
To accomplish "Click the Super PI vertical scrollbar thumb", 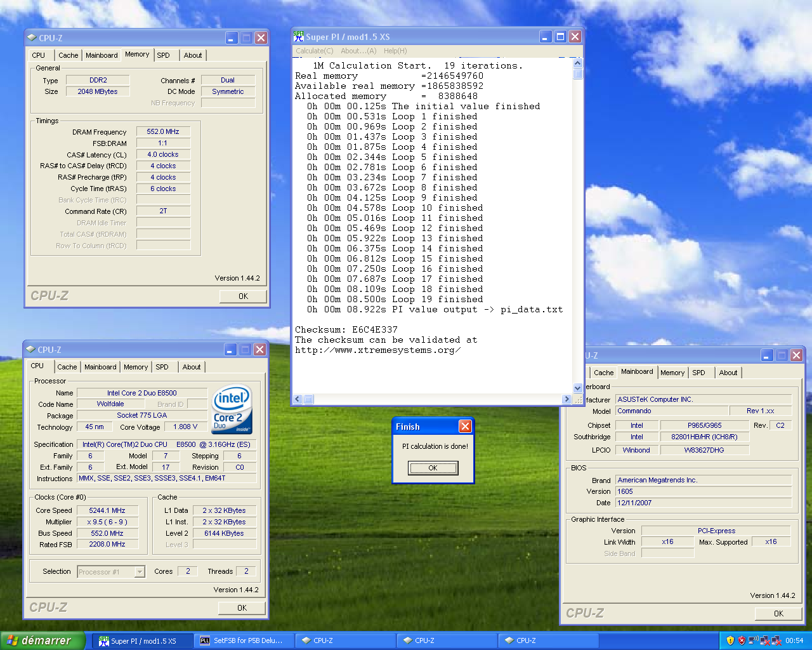I will [577, 74].
